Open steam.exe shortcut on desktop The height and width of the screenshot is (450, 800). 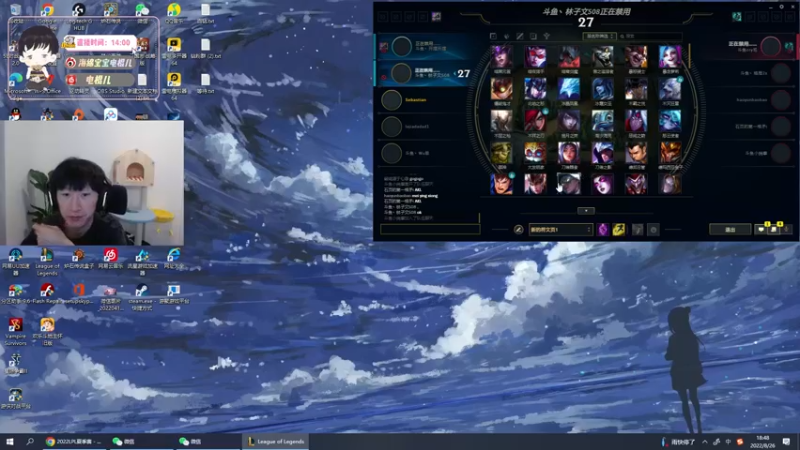tap(142, 297)
